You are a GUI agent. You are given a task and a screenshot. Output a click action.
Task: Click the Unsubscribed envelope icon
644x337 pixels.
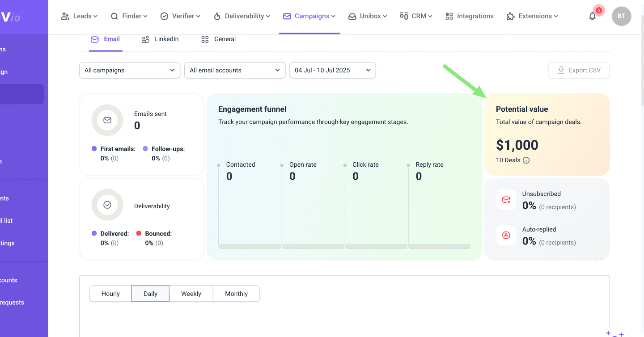coord(506,200)
